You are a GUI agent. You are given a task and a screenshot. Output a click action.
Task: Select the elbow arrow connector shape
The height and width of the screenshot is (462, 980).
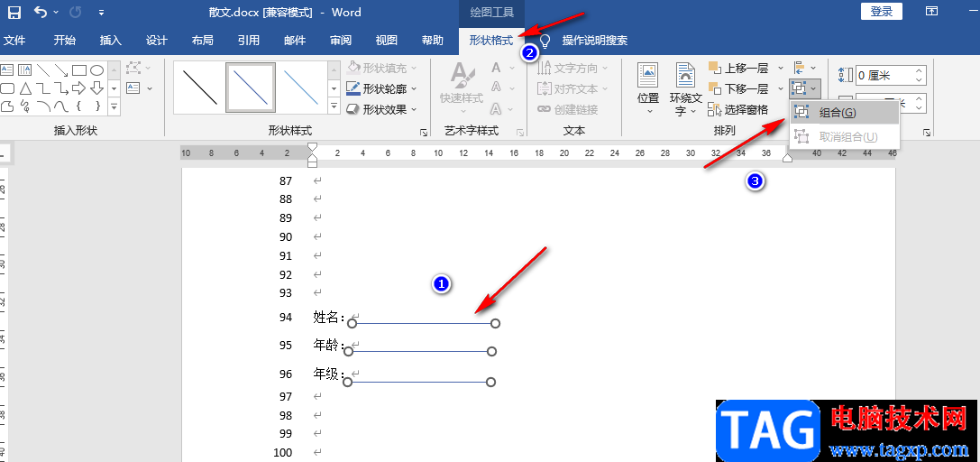60,88
